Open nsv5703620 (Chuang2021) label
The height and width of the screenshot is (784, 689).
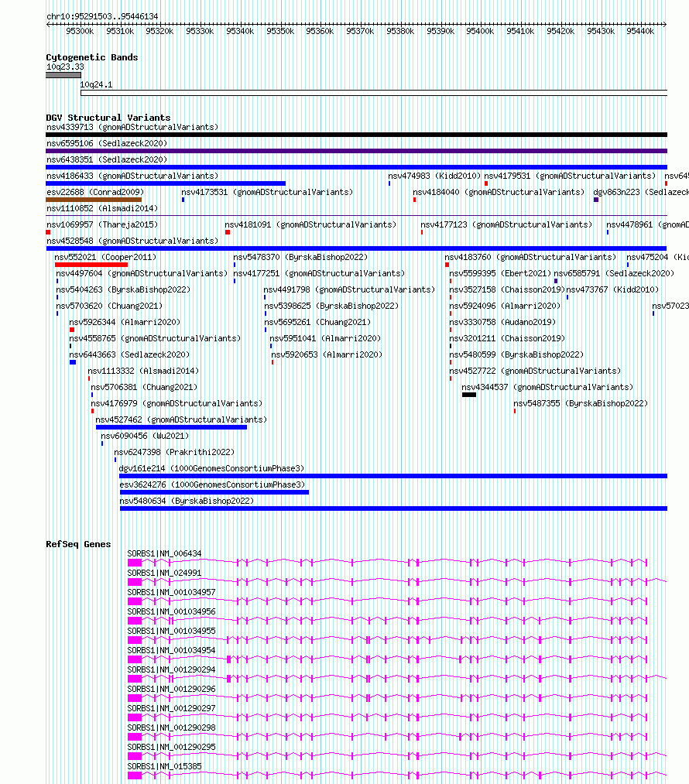(109, 306)
